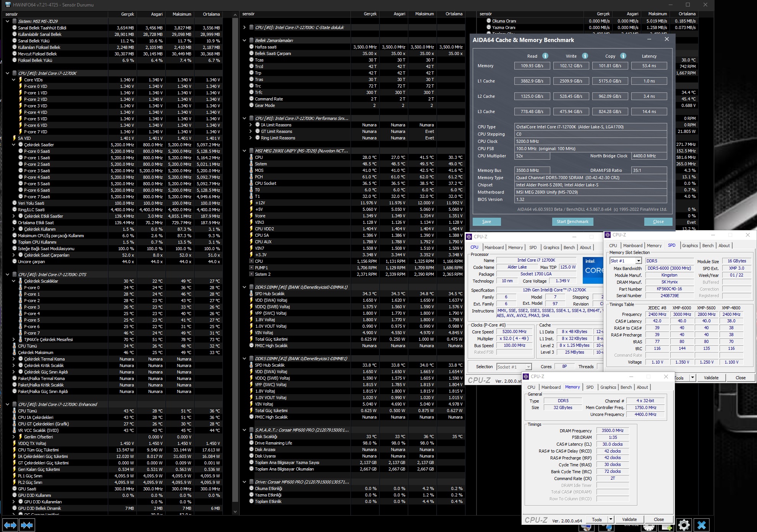The height and width of the screenshot is (532, 757).
Task: Switch to the SPD tab in CPU-Z Memory window
Action: pyautogui.click(x=590, y=387)
